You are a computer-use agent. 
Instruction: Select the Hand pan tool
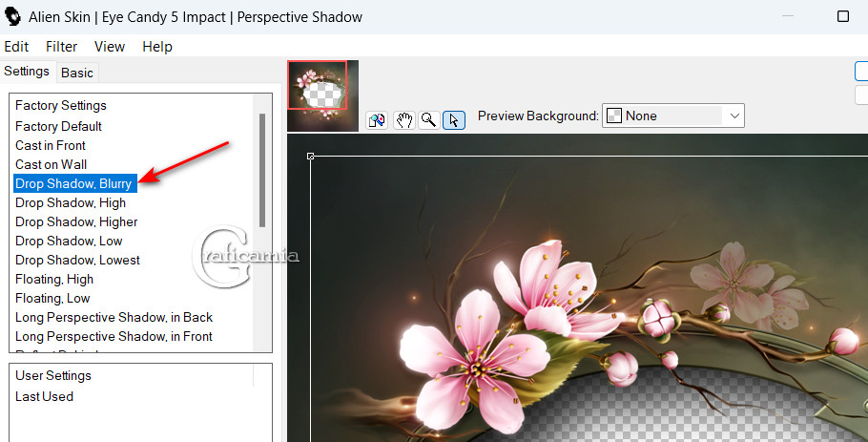(x=404, y=119)
